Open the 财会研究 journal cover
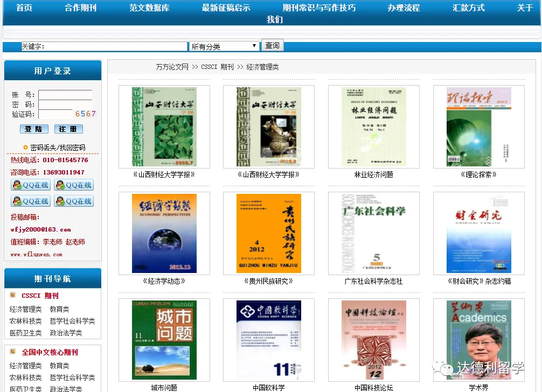The image size is (542, 392). 479,234
